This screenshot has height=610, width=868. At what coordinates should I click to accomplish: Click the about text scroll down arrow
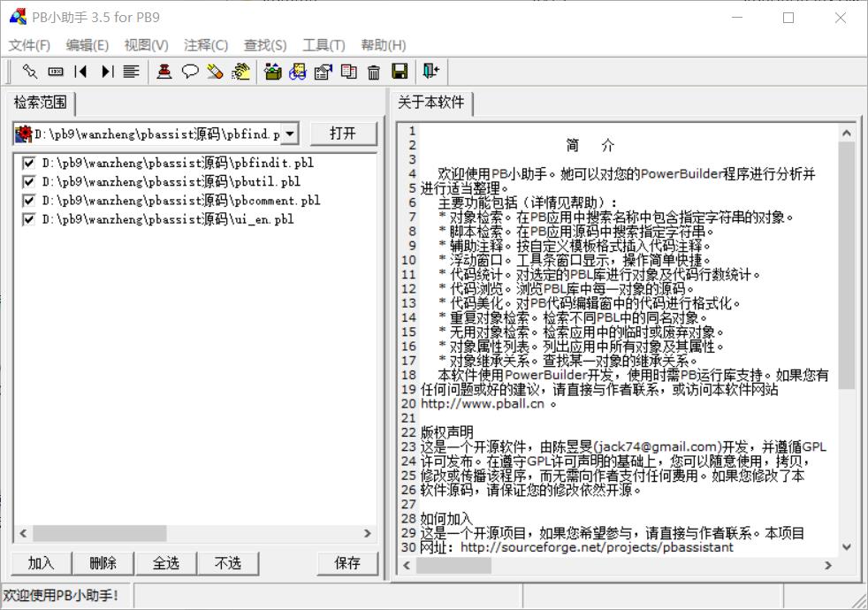(847, 547)
